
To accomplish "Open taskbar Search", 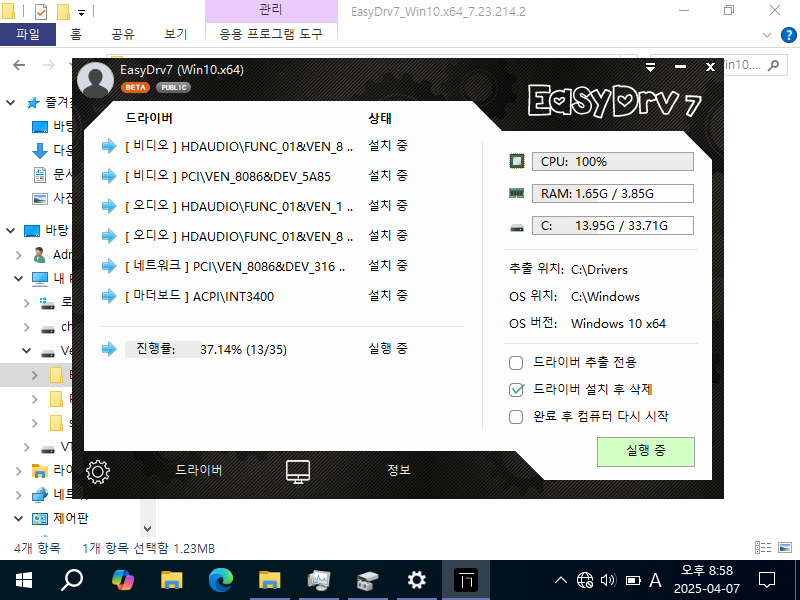I will tap(72, 580).
